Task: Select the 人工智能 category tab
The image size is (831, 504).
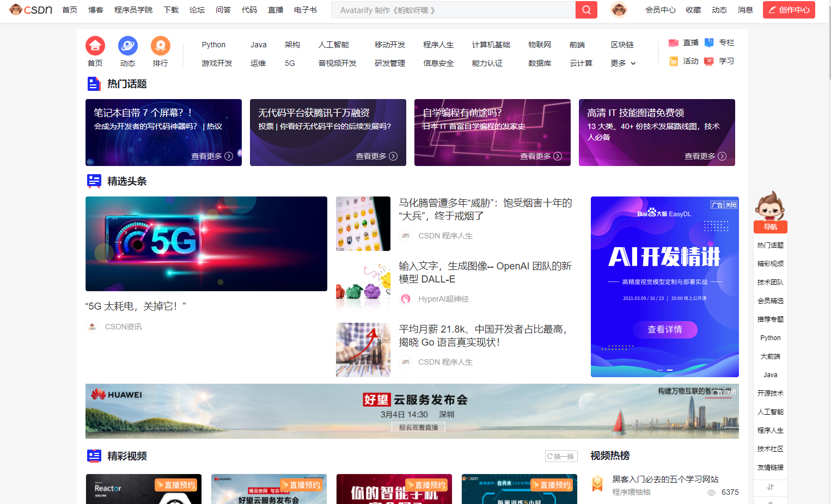Action: point(333,45)
